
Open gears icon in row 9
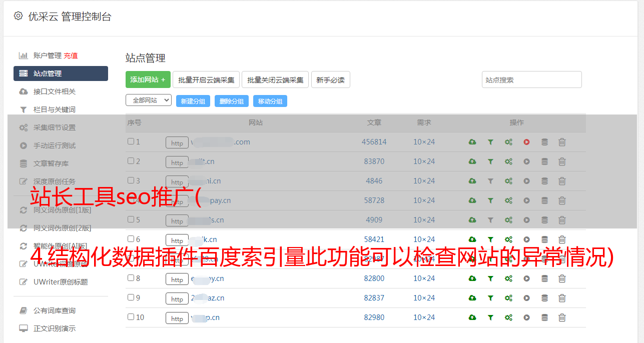(x=508, y=298)
